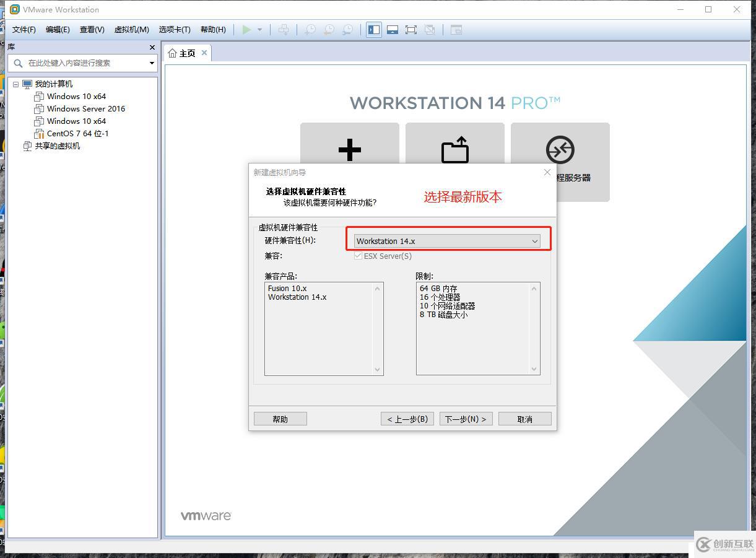Select Workstation 14.x in compatible products list
Image resolution: width=756 pixels, height=558 pixels.
pos(297,297)
